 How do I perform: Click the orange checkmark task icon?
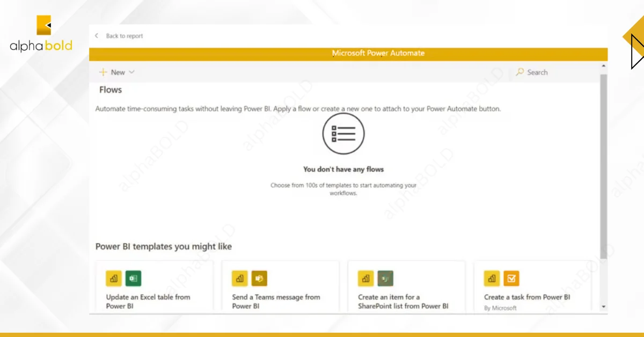click(x=511, y=279)
